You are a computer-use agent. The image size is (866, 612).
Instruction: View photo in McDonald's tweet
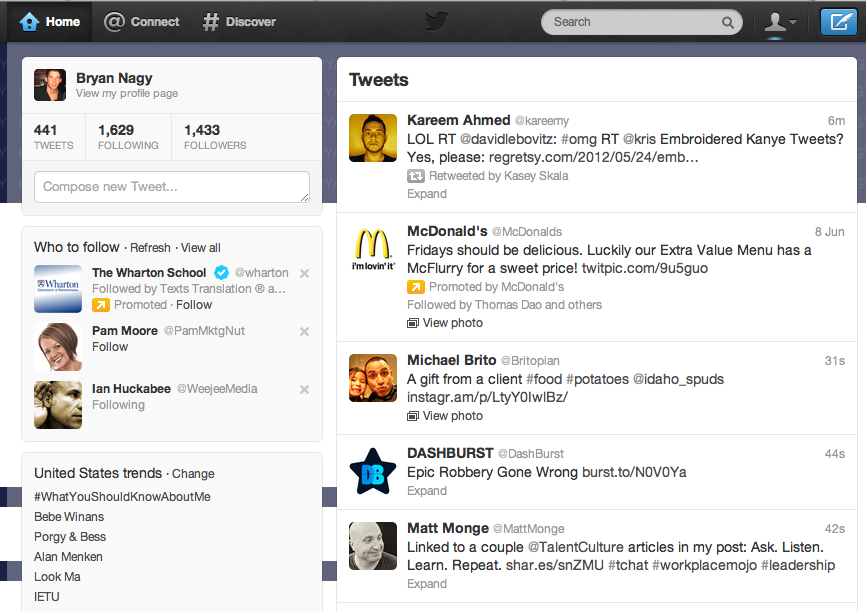pyautogui.click(x=452, y=323)
